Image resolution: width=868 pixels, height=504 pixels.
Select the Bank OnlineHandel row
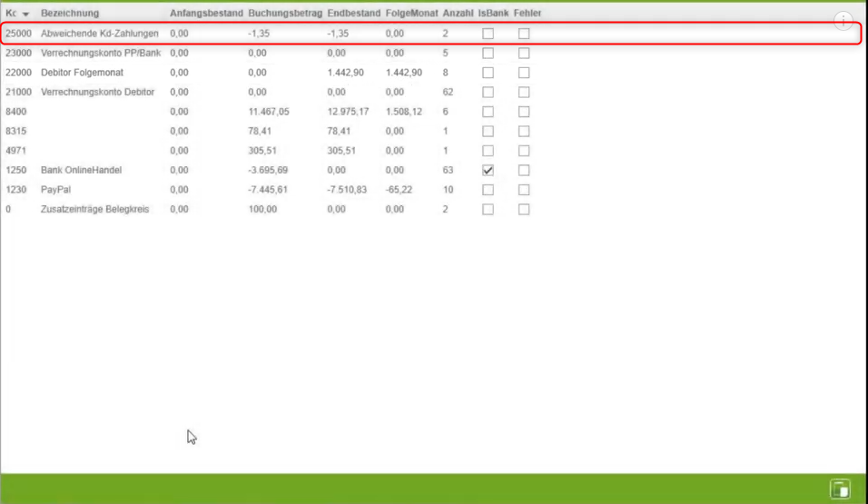[x=81, y=171]
